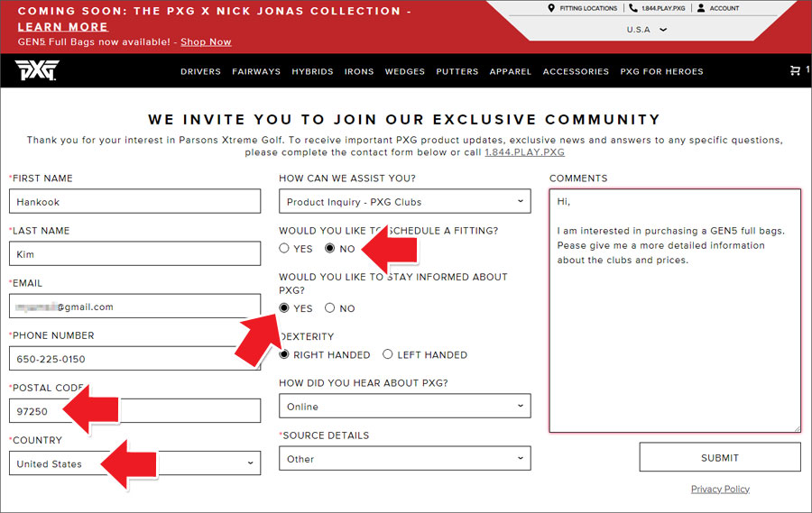This screenshot has width=812, height=513.
Task: Focus the Postal Code field
Action: point(134,411)
